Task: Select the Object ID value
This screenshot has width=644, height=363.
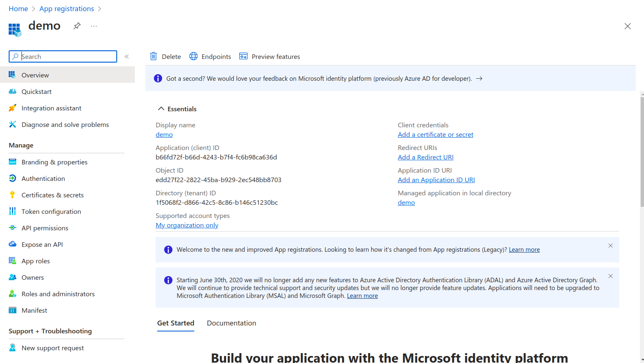Action: click(218, 180)
